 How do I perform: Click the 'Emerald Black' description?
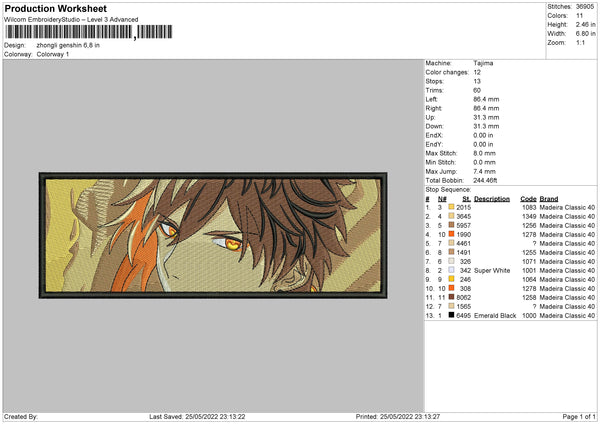click(495, 316)
